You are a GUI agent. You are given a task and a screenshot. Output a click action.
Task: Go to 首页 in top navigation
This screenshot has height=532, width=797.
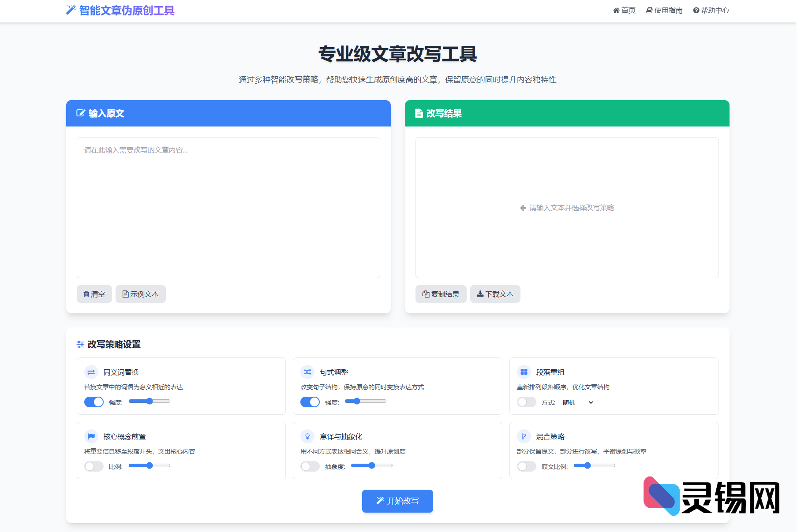pos(624,11)
